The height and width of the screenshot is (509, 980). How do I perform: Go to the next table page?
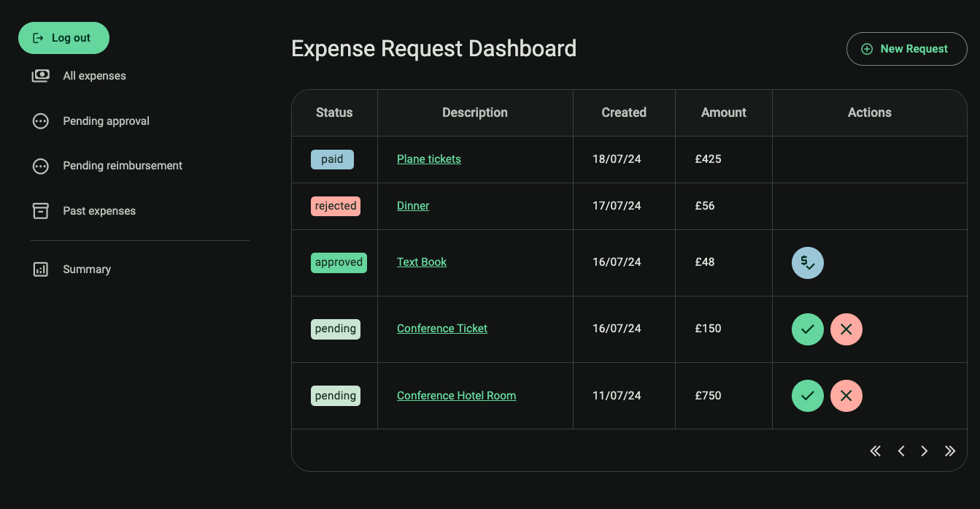[x=925, y=451]
